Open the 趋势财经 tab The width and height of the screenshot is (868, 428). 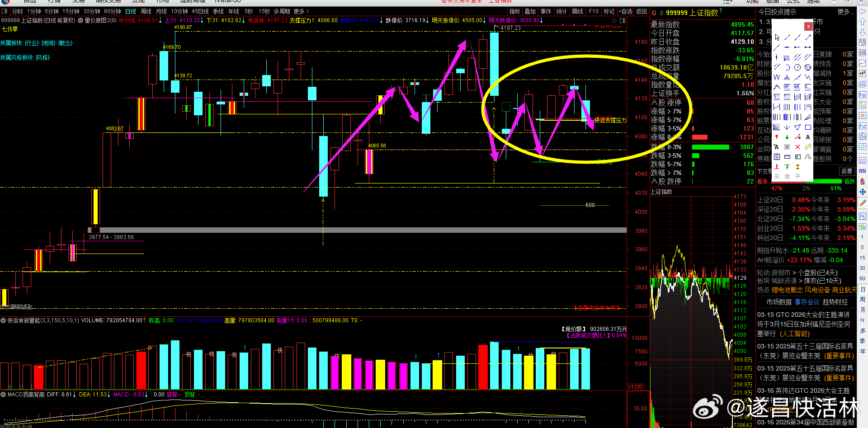[x=835, y=302]
